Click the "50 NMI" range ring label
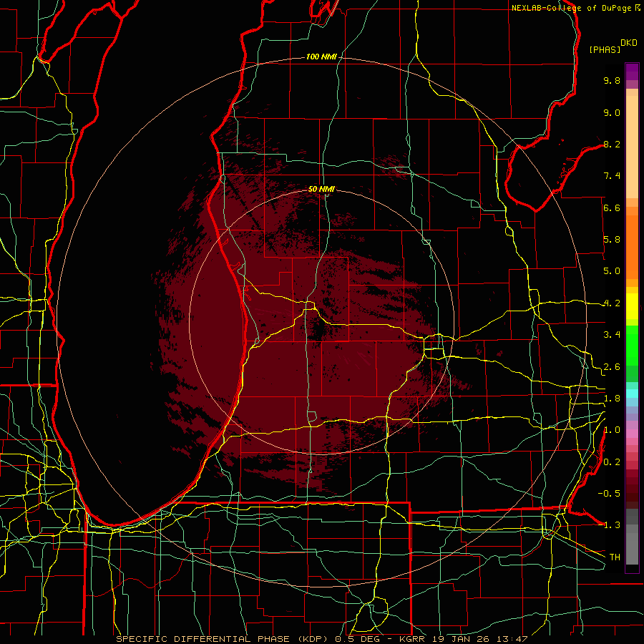 [321, 189]
